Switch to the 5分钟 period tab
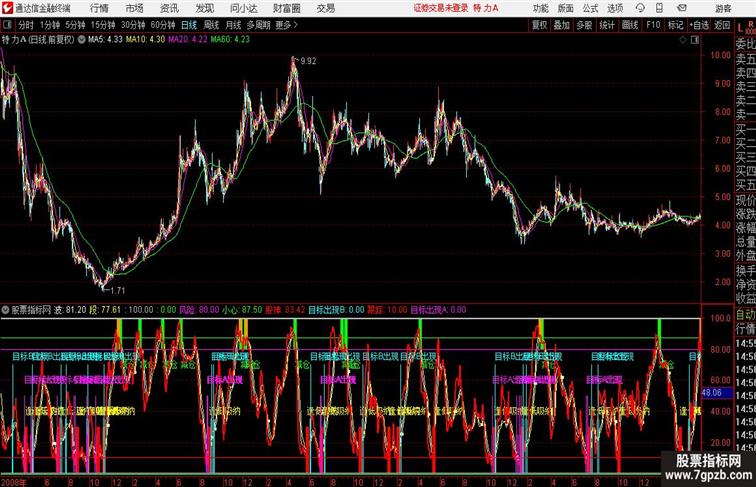This screenshot has width=756, height=487. pos(75,25)
